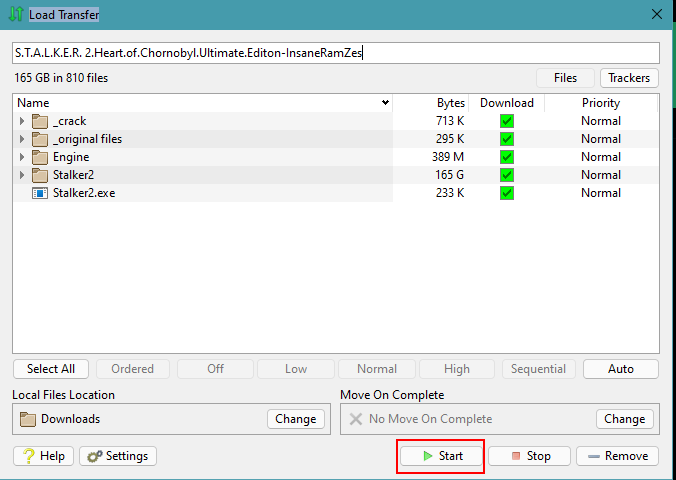676x480 pixels.
Task: Click Normal priority for Stalker2 folder row
Action: 601,175
